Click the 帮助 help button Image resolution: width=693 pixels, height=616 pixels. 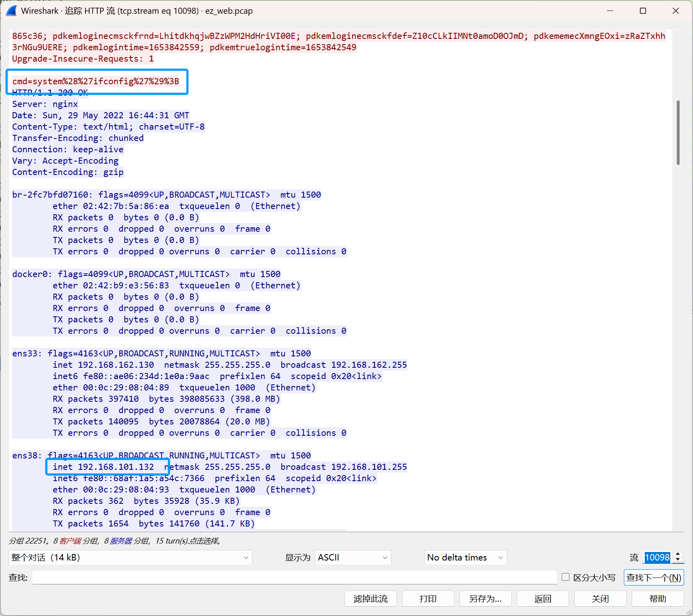coord(658,599)
